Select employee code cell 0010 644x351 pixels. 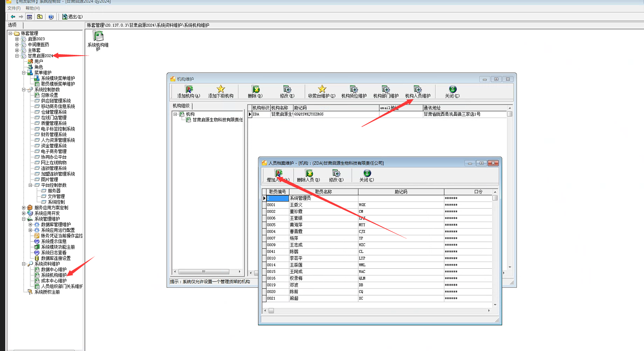click(x=277, y=258)
